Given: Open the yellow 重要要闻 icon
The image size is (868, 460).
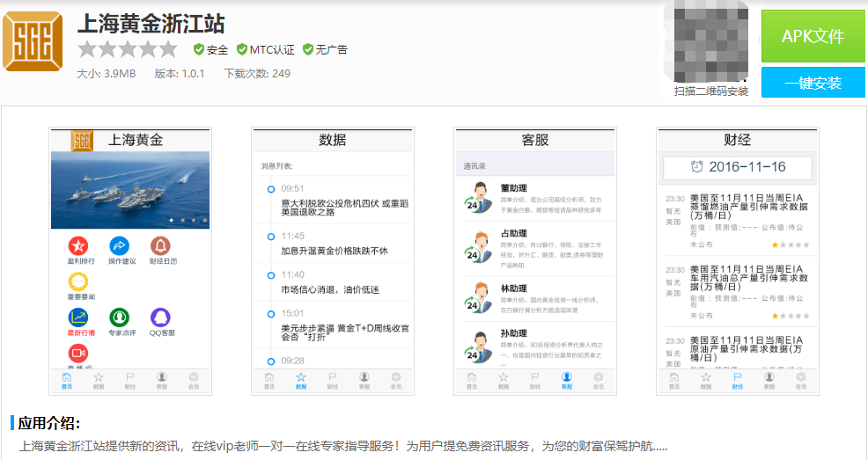Looking at the screenshot, I should coord(78,282).
